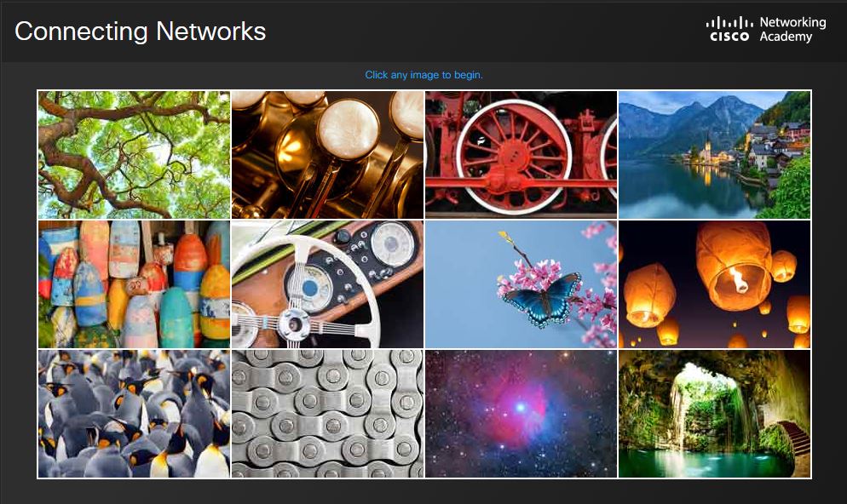Choose the mountain lakeside village image

click(x=714, y=155)
